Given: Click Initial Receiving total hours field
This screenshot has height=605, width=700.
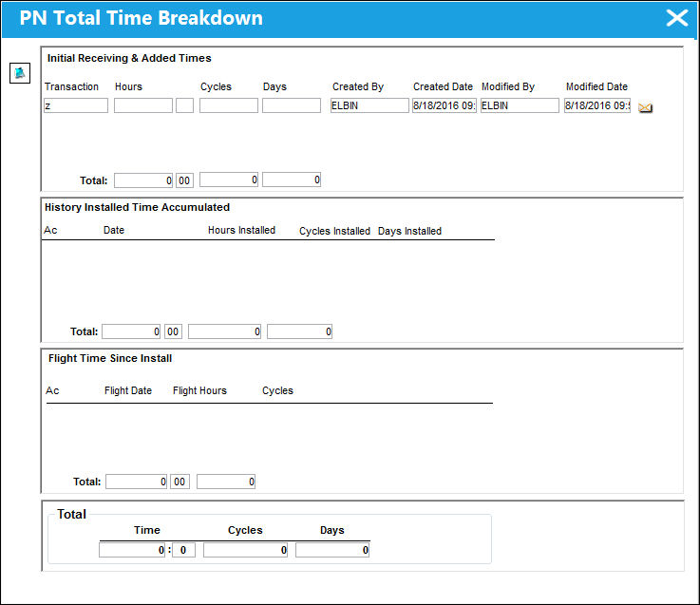Looking at the screenshot, I should click(x=143, y=180).
